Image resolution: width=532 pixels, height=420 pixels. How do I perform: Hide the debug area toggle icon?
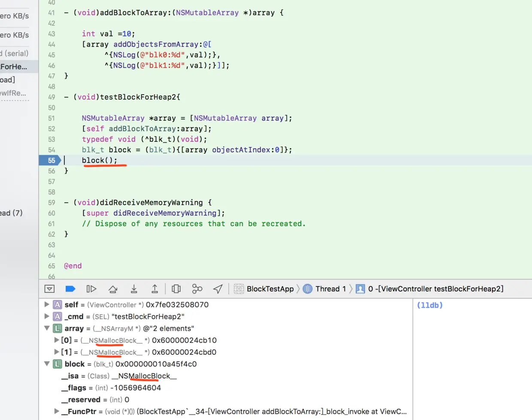point(50,289)
